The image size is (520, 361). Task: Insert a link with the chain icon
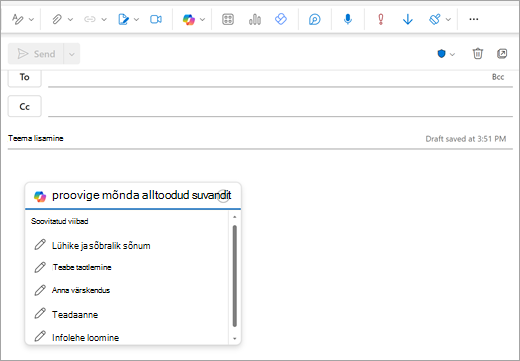click(90, 19)
